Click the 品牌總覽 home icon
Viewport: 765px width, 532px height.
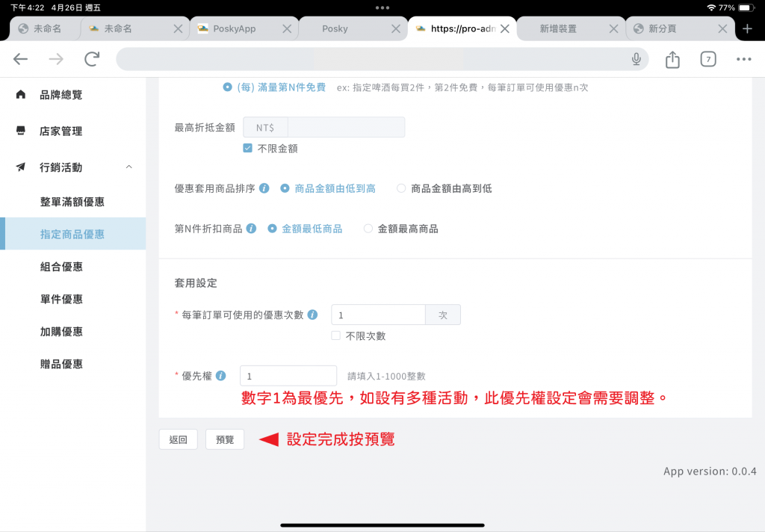point(20,94)
